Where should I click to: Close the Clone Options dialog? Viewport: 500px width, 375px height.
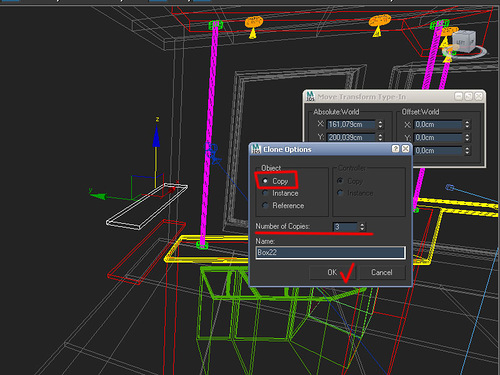click(405, 149)
